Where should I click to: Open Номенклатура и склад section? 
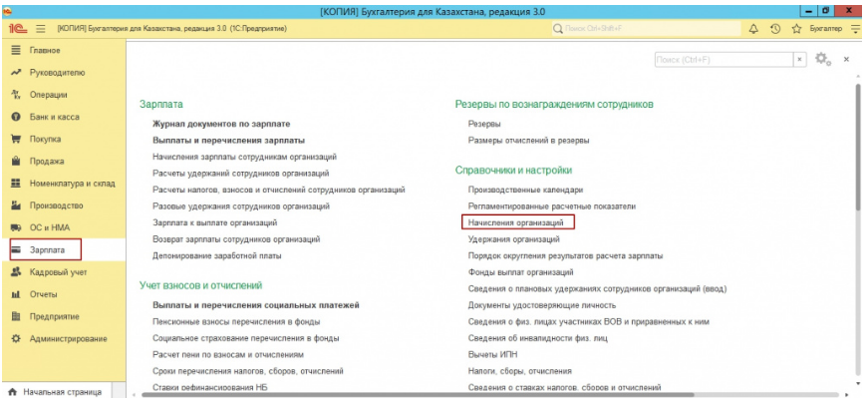[x=73, y=184]
